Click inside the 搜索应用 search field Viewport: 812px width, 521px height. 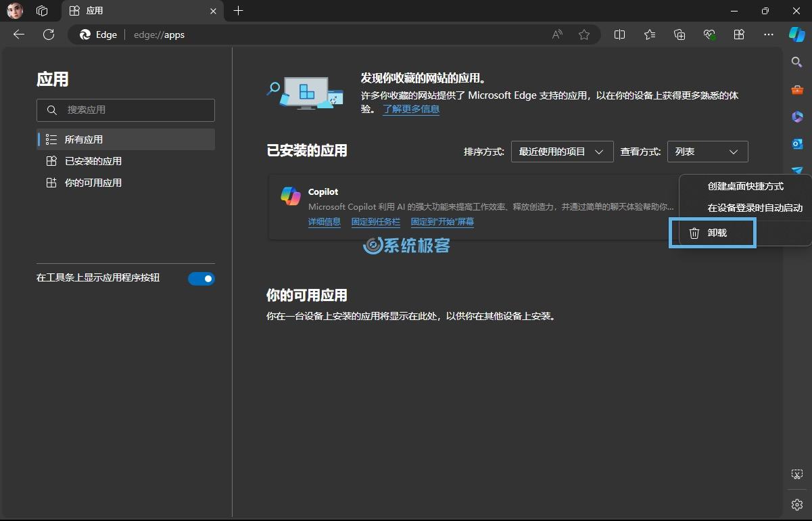(126, 110)
